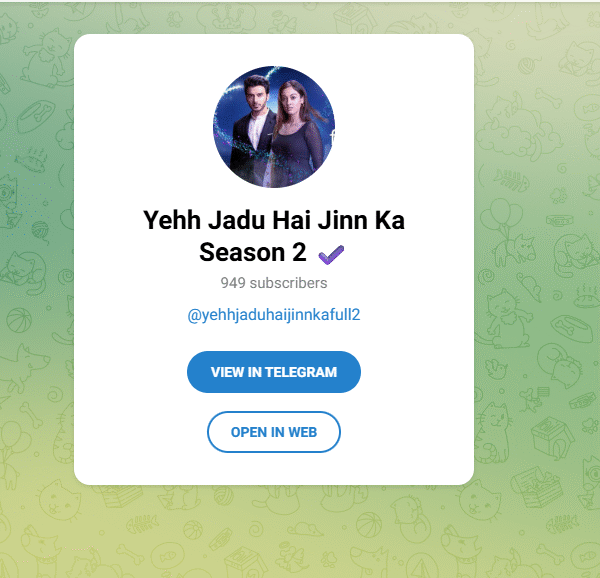The image size is (600, 578).
Task: Click the striped beach ball doodle on the left
Action: point(19,320)
